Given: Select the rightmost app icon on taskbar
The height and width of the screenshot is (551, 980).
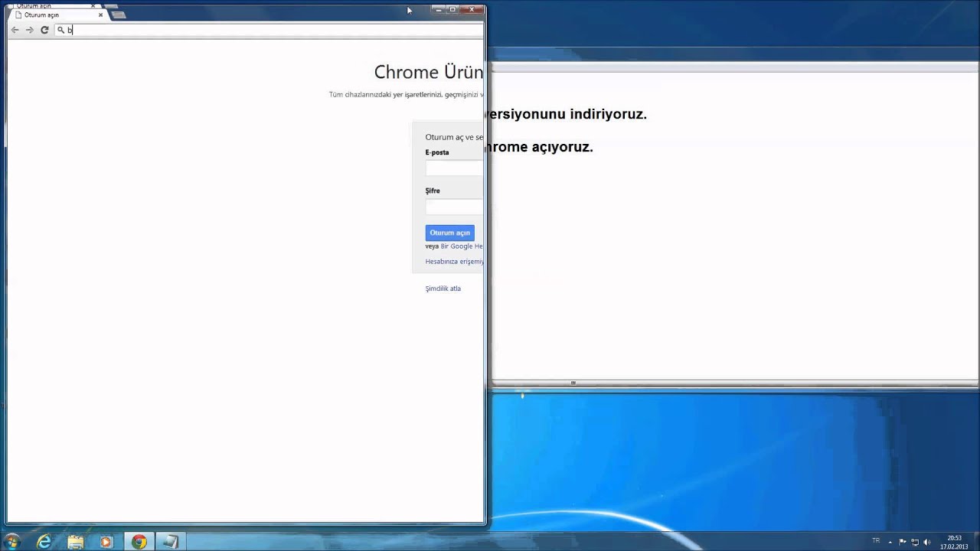Looking at the screenshot, I should 170,542.
